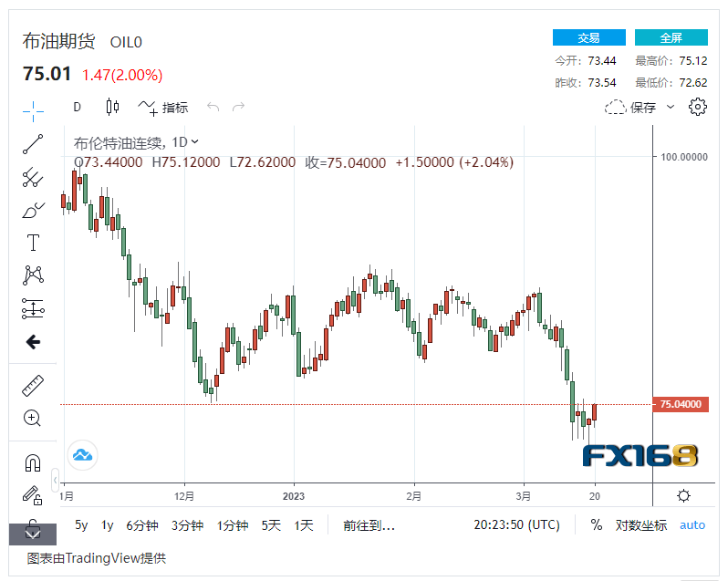Select the ruler measure tool
728x581 pixels.
(x=33, y=386)
